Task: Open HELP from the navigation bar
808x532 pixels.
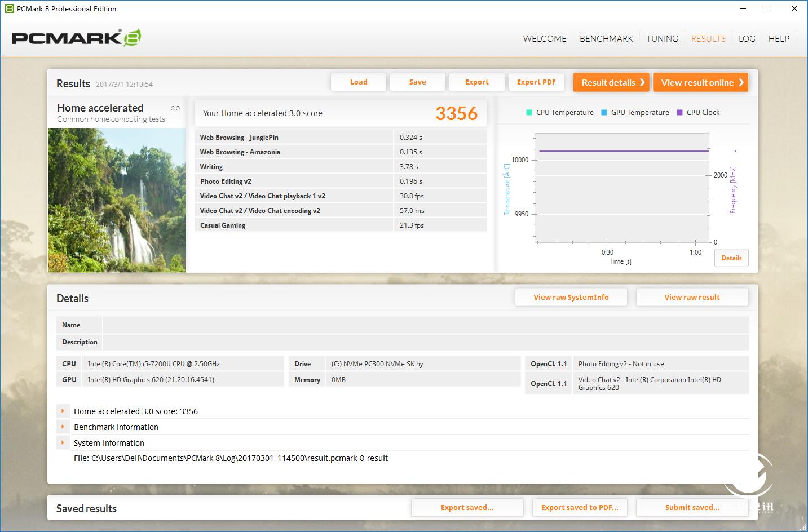Action: [779, 38]
